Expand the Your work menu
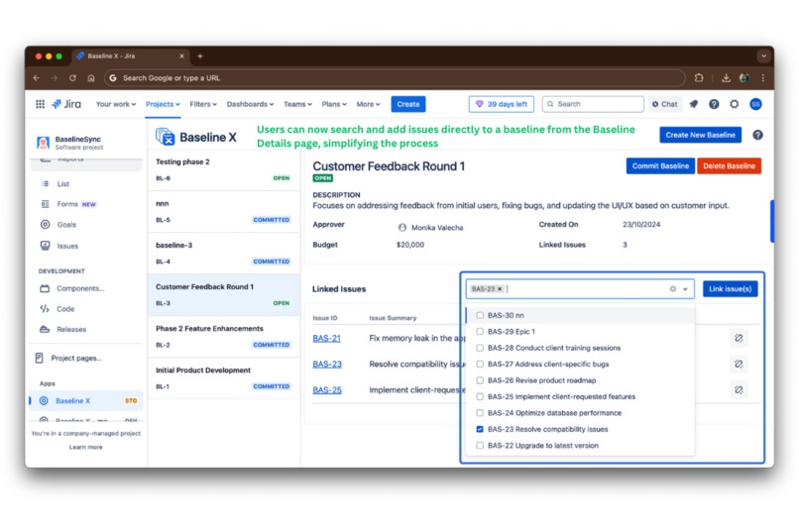 click(x=116, y=104)
